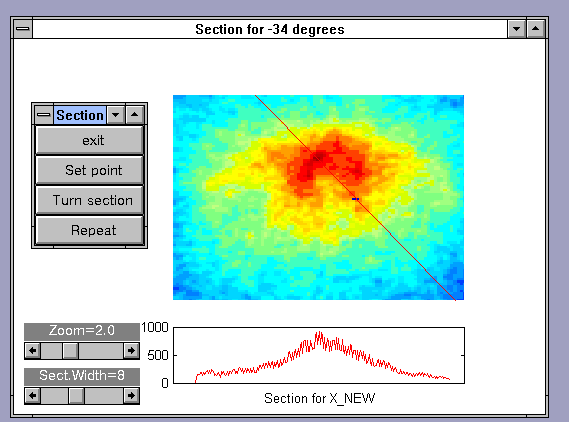Click the Turn section button
Image resolution: width=569 pixels, height=422 pixels.
(x=89, y=200)
